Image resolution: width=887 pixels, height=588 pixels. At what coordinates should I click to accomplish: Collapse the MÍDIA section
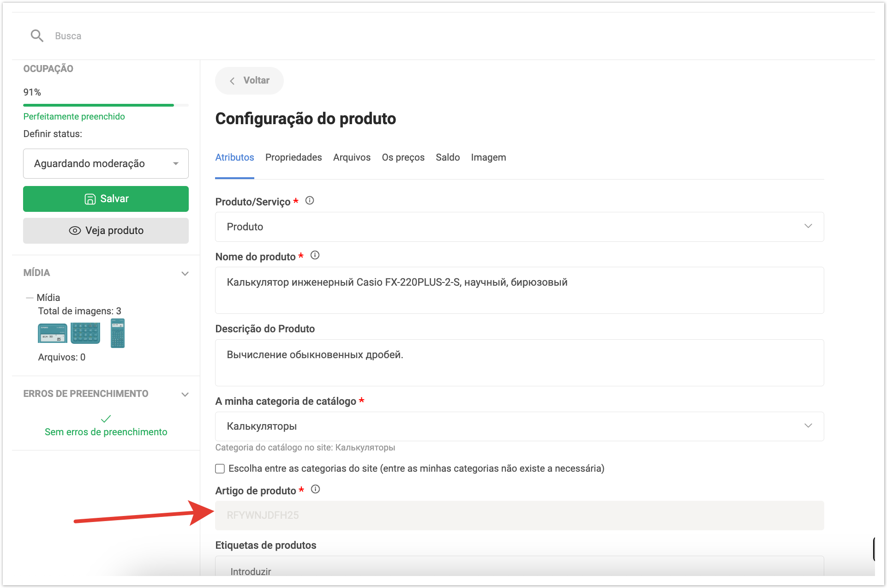coord(185,273)
